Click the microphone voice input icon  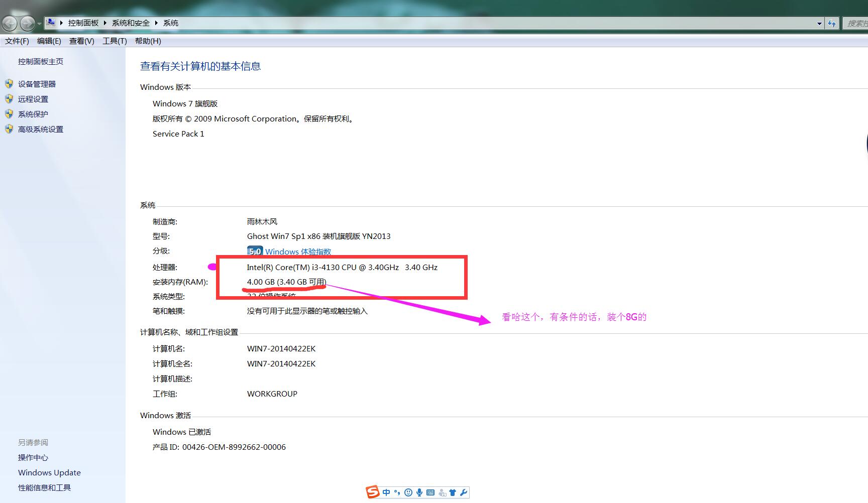(x=419, y=492)
